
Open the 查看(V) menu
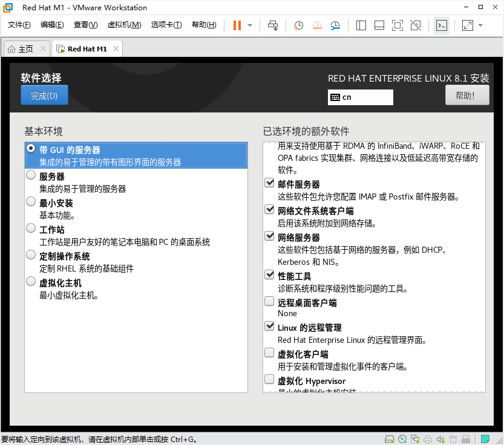85,25
